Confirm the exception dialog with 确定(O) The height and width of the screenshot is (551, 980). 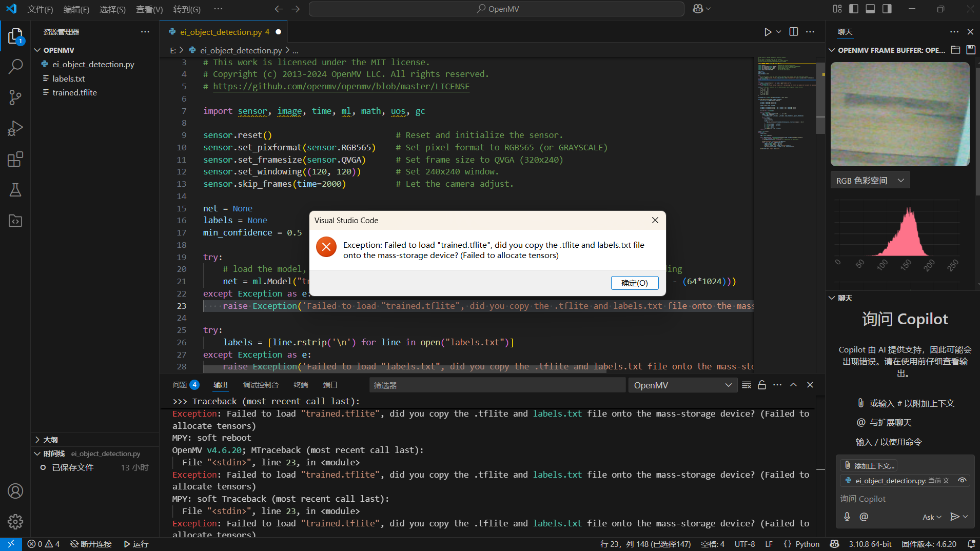[x=635, y=283]
